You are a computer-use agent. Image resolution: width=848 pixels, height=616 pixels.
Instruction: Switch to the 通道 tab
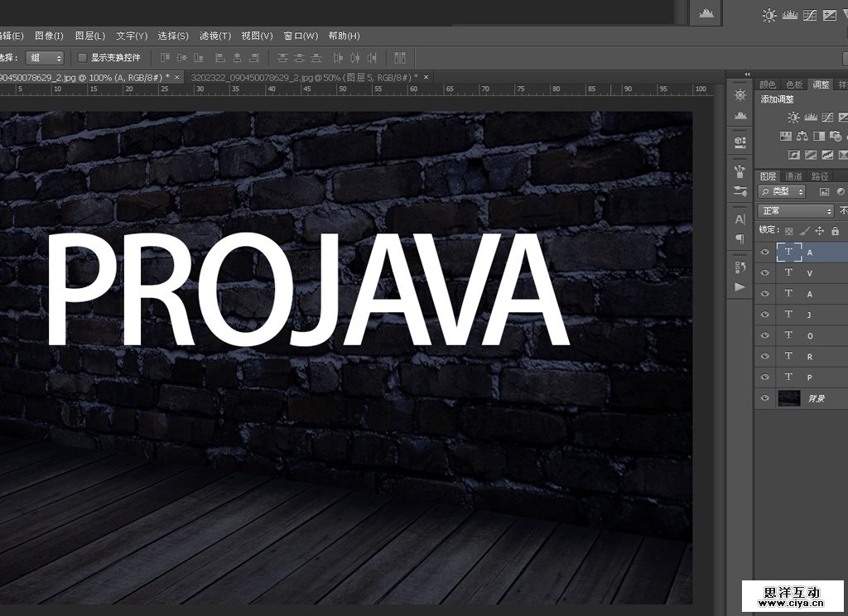[793, 176]
